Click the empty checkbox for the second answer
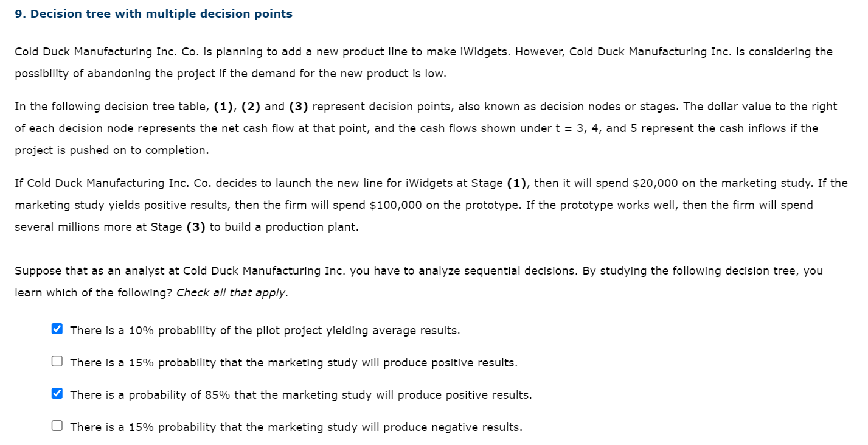The width and height of the screenshot is (868, 445). click(57, 360)
